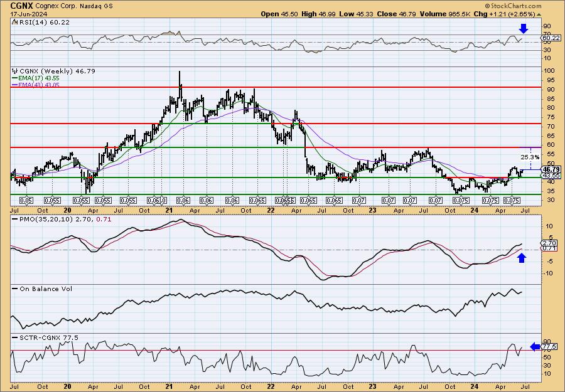Click the 0.05 dividend marker label
Viewport: 565px width, 392px height.
(26, 201)
